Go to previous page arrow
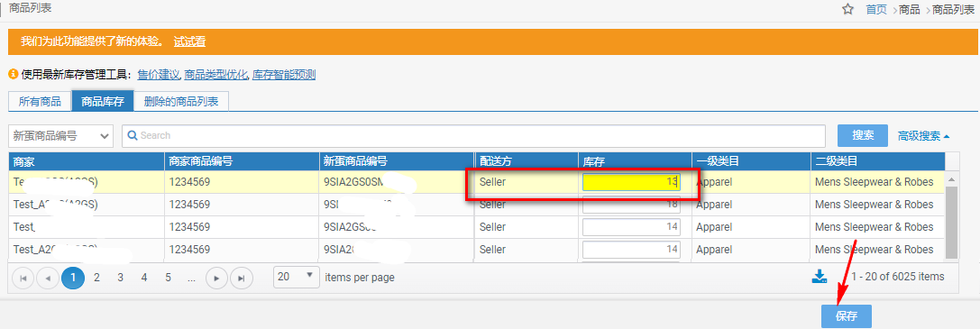980x329 pixels. click(x=48, y=278)
